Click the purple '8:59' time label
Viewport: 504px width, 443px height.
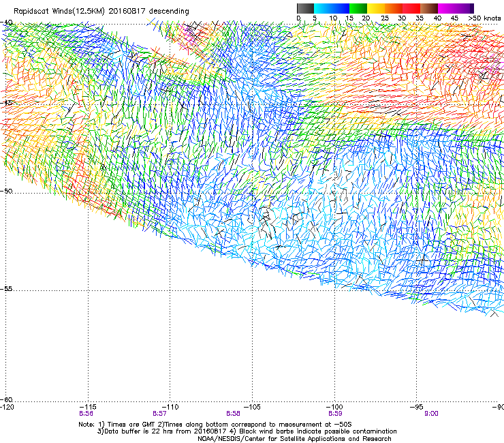[x=335, y=414]
